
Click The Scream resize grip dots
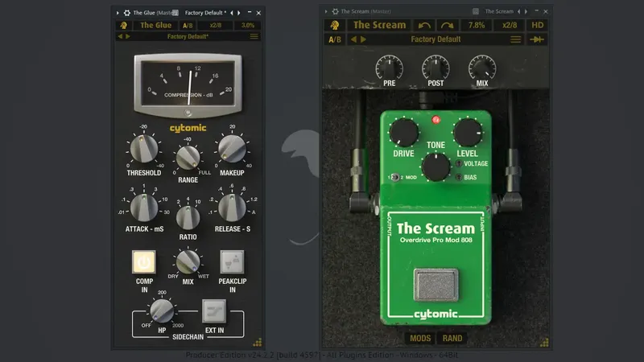pos(544,343)
